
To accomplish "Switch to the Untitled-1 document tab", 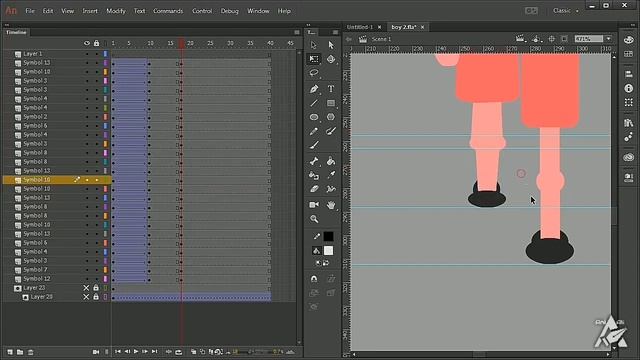I will (x=360, y=27).
